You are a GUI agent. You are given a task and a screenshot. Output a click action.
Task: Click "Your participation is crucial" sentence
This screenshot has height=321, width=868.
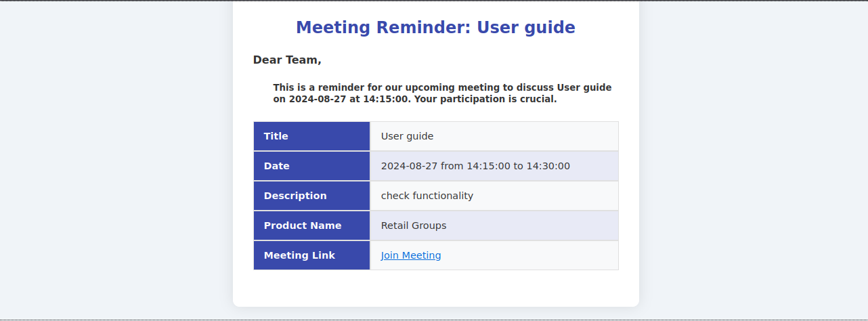click(x=485, y=100)
